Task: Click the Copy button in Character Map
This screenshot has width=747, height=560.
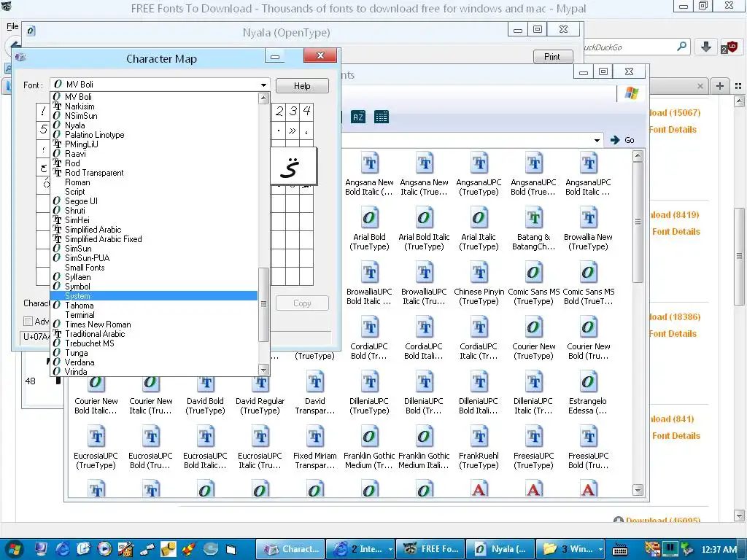Action: tap(302, 303)
